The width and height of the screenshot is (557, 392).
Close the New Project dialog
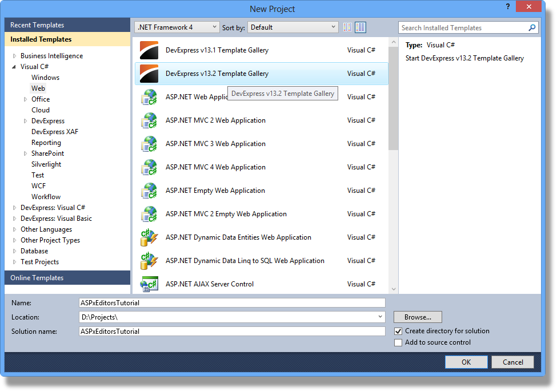[528, 6]
